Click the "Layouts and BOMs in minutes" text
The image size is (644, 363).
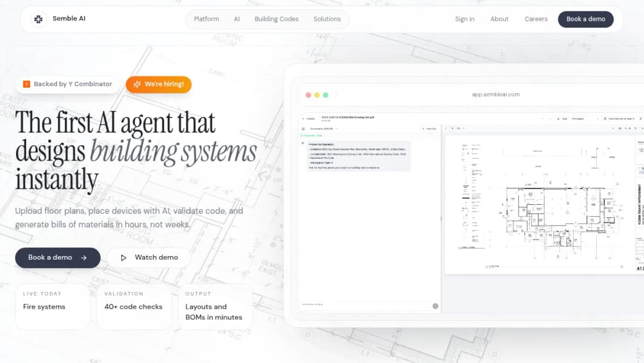coord(213,312)
